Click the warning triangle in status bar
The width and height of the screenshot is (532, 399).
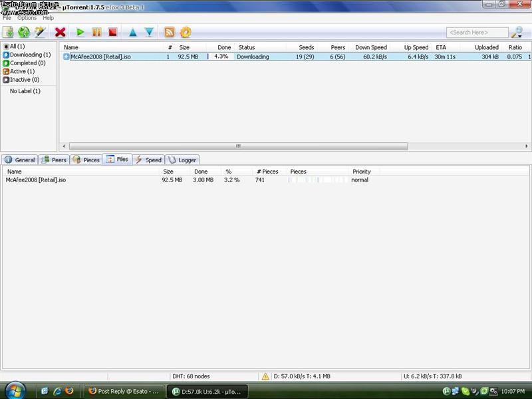(x=265, y=376)
